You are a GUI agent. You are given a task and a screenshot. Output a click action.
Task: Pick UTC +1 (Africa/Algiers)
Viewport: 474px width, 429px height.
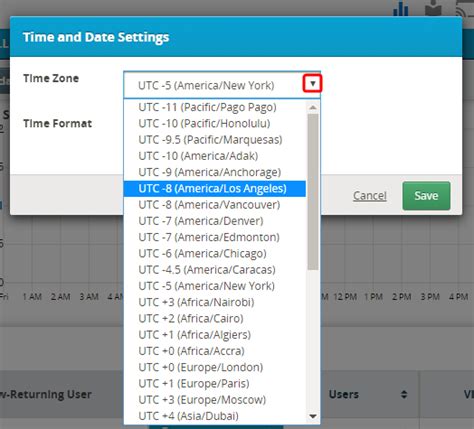pyautogui.click(x=215, y=335)
